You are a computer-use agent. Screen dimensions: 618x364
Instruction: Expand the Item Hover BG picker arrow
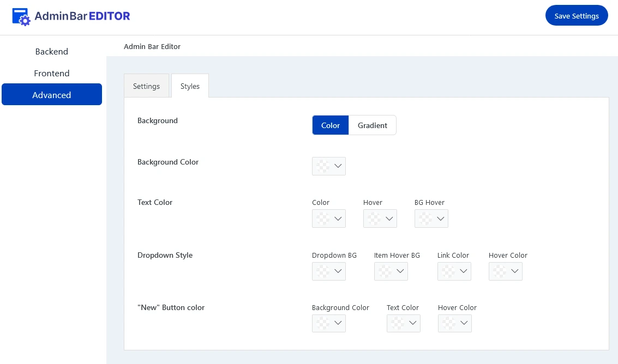coord(400,271)
